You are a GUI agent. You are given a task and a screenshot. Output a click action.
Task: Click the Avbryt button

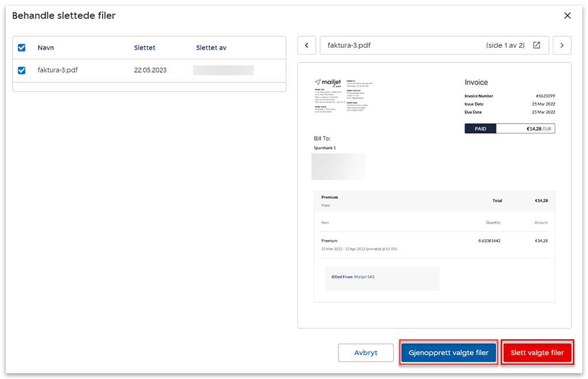365,353
